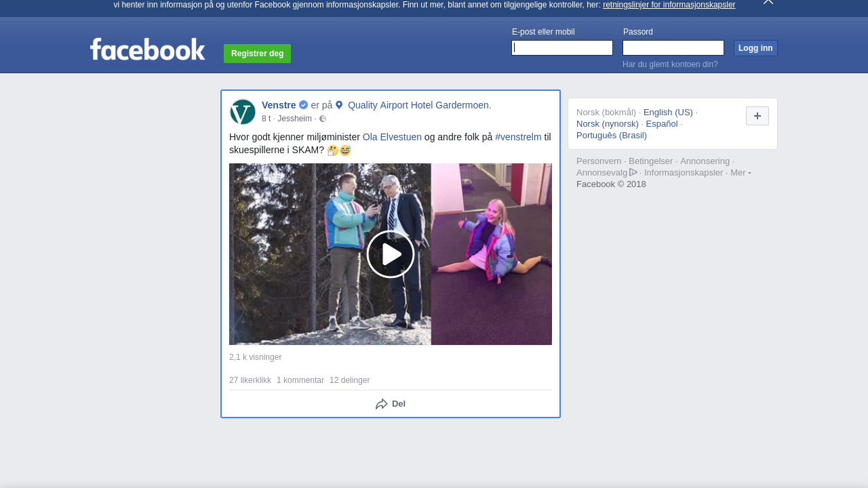Image resolution: width=868 pixels, height=488 pixels.
Task: Open 'Har du glemt kontoen din?' link
Action: pos(670,64)
